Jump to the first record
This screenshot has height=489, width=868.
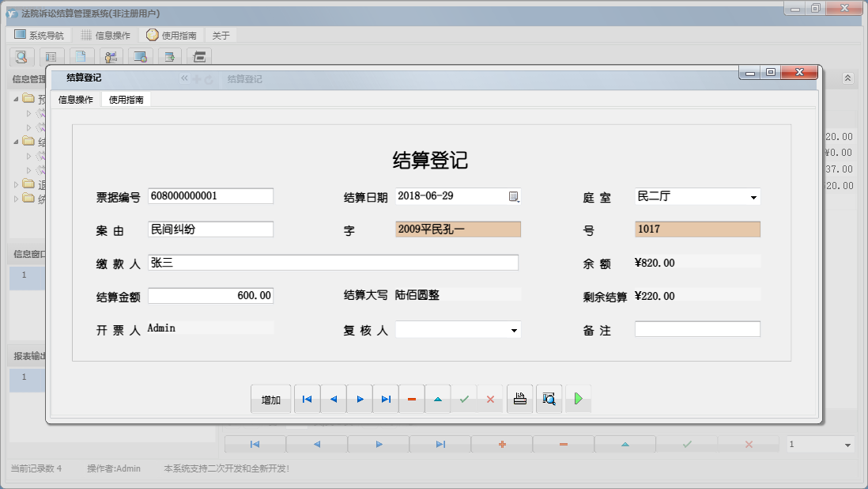307,399
